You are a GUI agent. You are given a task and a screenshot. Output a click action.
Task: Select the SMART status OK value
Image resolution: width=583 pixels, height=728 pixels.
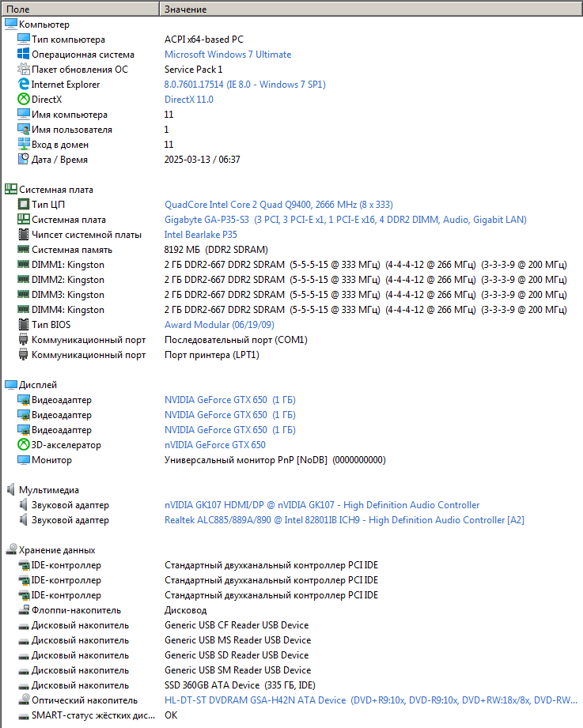coord(171,715)
